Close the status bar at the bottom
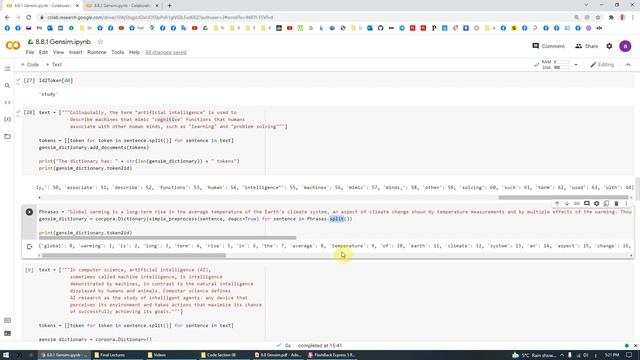 (x=635, y=346)
